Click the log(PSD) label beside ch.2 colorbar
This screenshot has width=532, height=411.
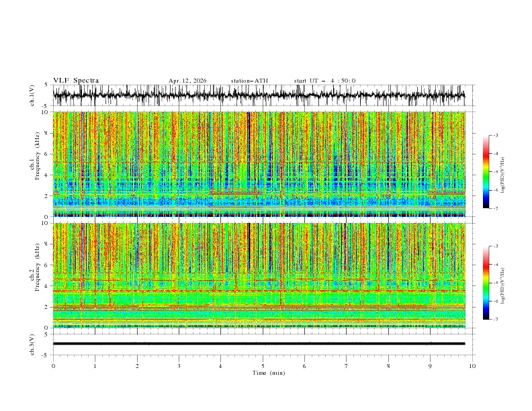(x=502, y=287)
